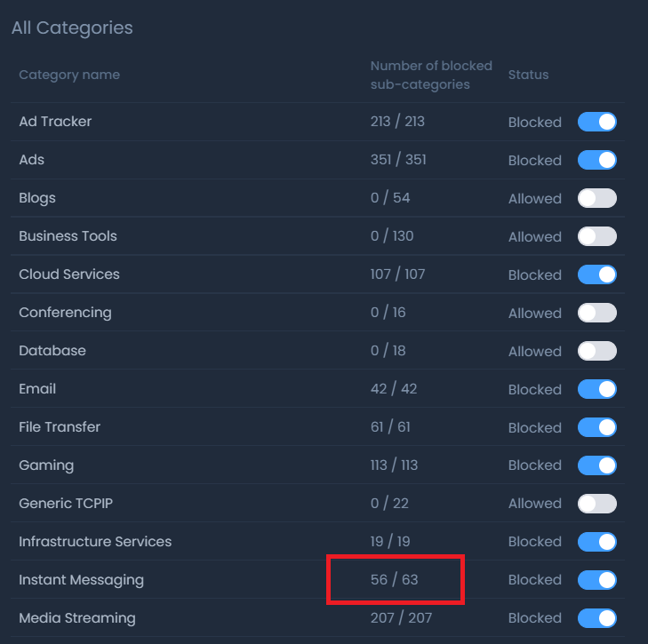Click the Number of blocked sub-categories header

click(431, 75)
